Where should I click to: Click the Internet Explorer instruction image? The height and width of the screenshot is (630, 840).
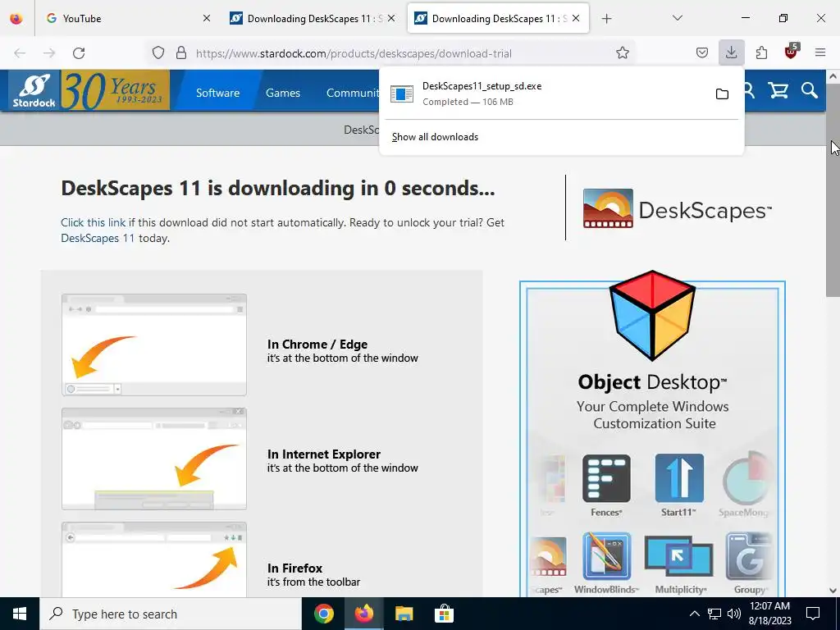[x=154, y=459]
